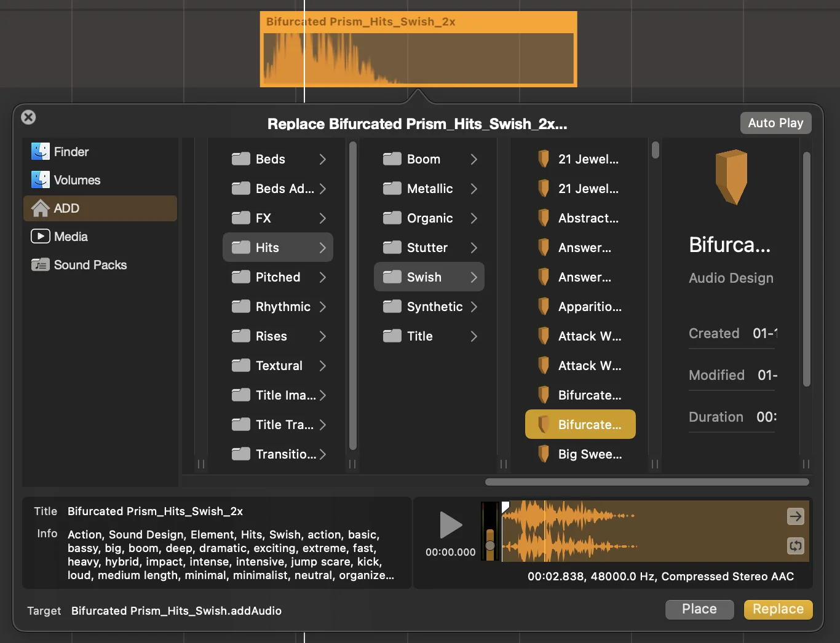The width and height of the screenshot is (840, 643).
Task: Expand the Synthetic folder chevron
Action: (x=474, y=307)
